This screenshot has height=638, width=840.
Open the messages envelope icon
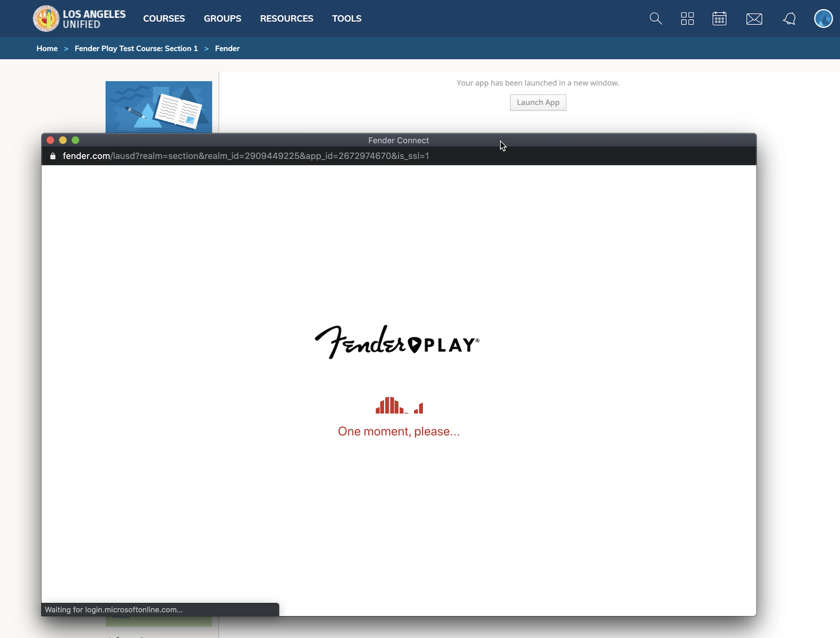(754, 19)
